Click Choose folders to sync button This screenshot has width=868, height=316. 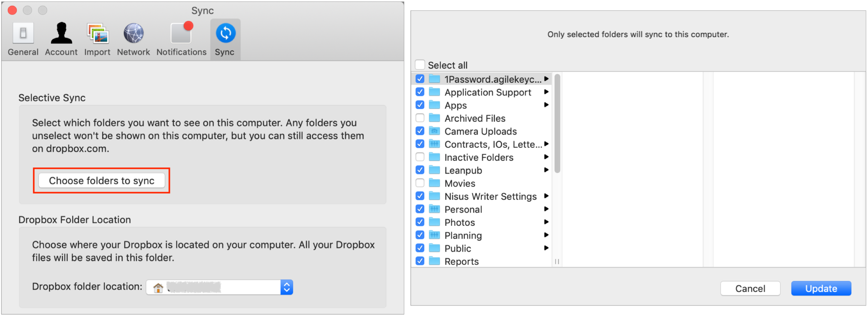coord(101,180)
